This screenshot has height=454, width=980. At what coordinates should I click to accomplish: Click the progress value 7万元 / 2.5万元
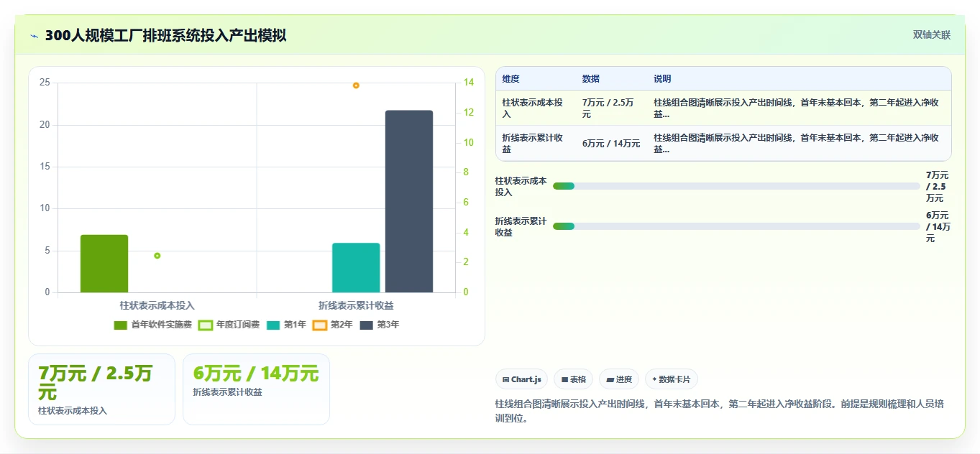(x=938, y=186)
